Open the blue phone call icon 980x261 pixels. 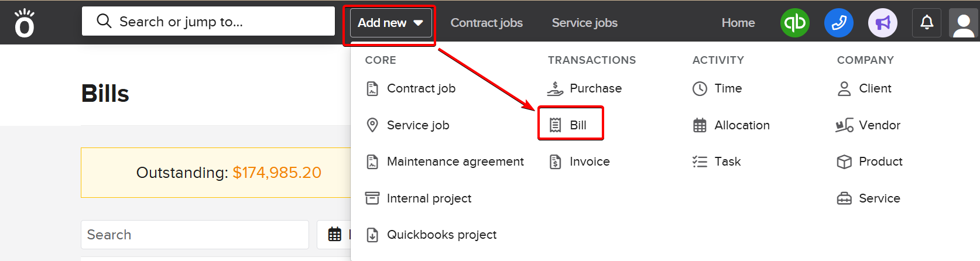838,23
